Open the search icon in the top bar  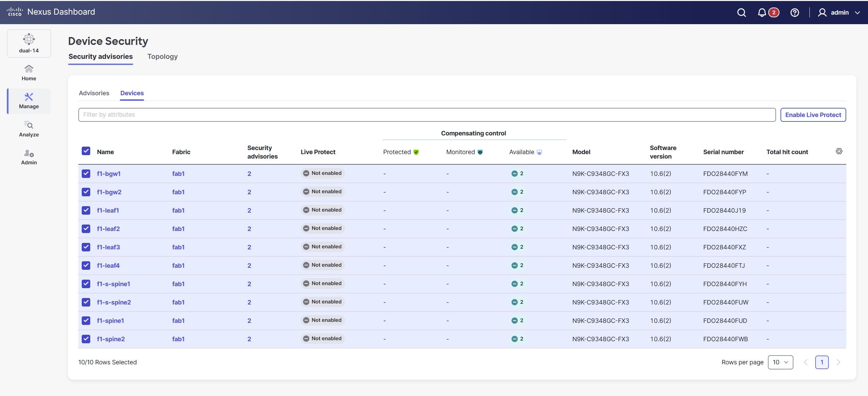(x=741, y=12)
